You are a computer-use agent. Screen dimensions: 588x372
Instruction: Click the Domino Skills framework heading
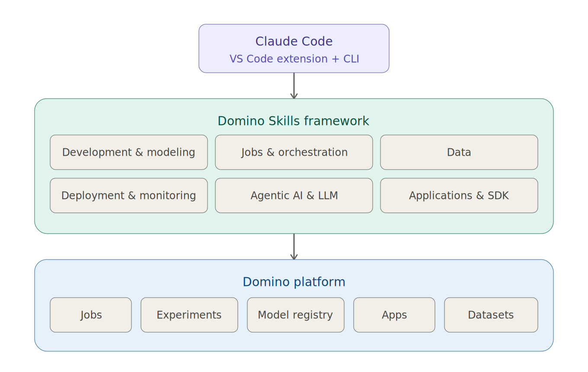(x=294, y=121)
